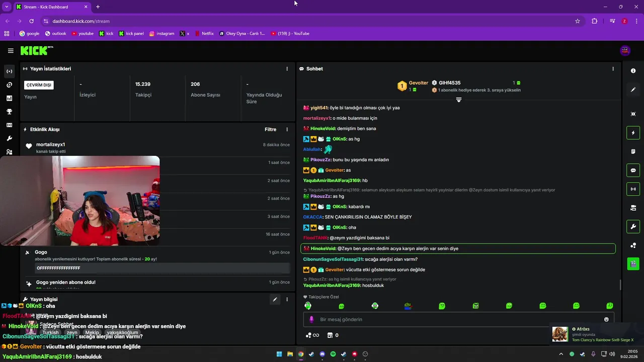
Task: Click mortalizeyx1 in activity feed
Action: (x=50, y=145)
